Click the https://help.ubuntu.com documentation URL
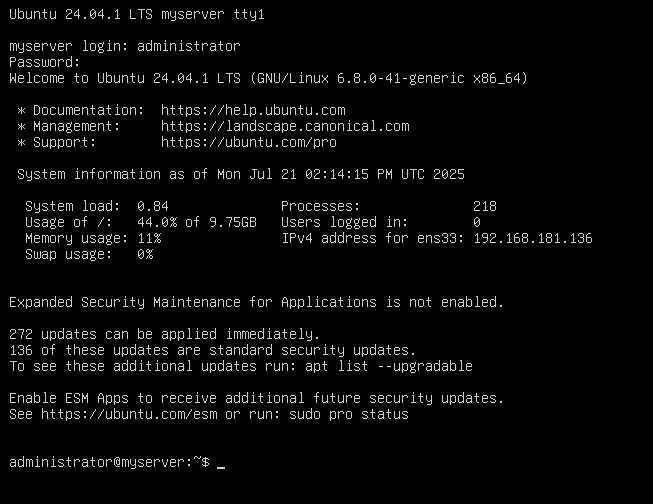The width and height of the screenshot is (653, 504). coord(253,110)
